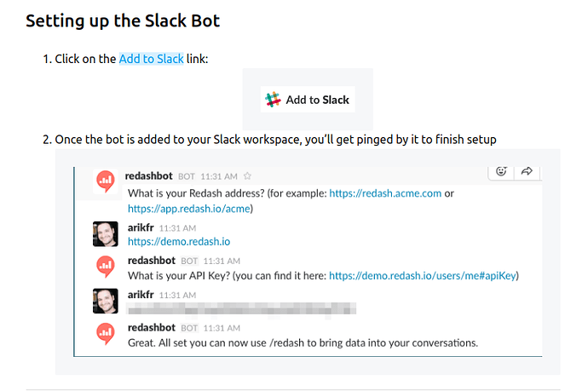The height and width of the screenshot is (391, 588).
Task: Click redashbot avatar beside API Key question
Action: 106,266
